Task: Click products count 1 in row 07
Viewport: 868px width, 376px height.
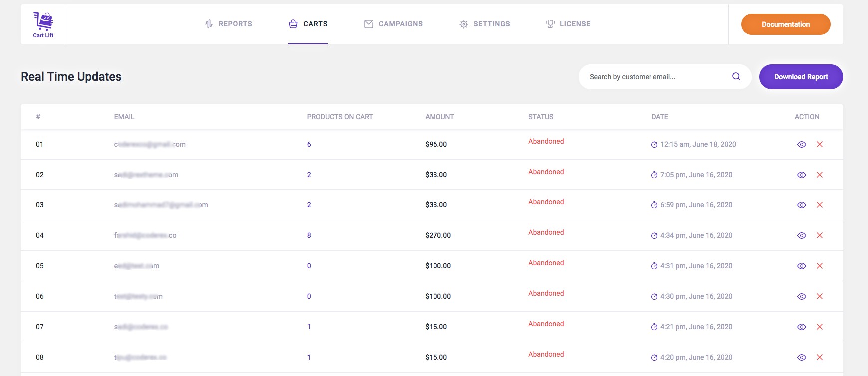Action: click(x=309, y=327)
